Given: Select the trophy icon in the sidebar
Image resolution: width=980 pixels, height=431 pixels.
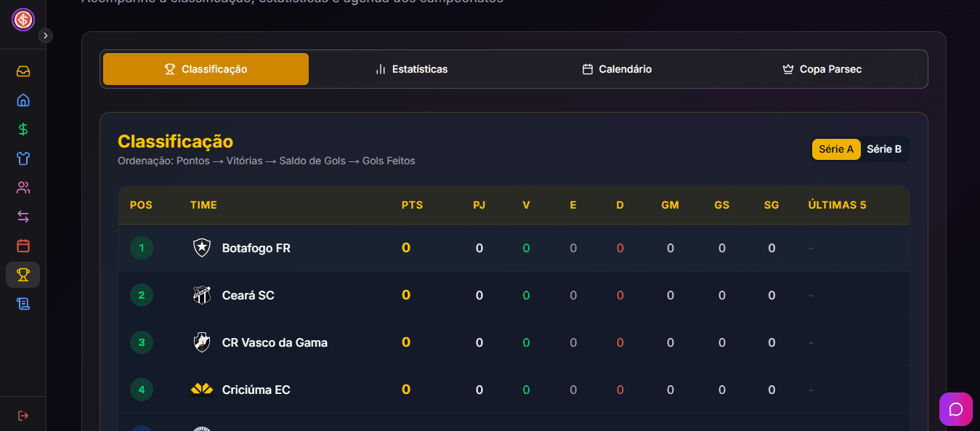Looking at the screenshot, I should click(x=23, y=275).
